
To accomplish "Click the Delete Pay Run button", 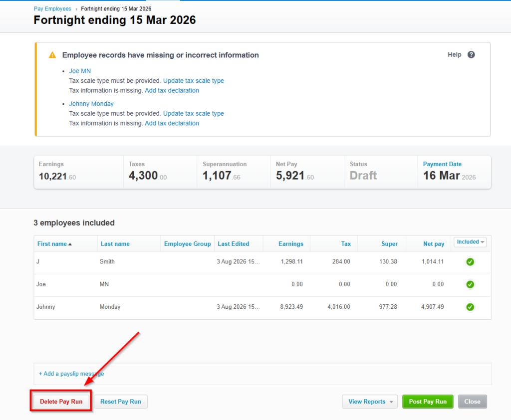I will point(61,402).
